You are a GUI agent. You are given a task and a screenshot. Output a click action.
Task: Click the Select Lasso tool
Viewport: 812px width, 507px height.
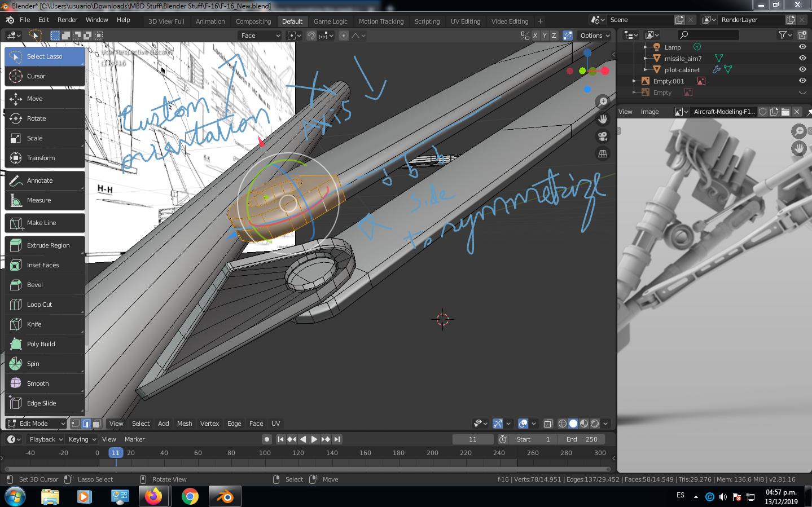(45, 56)
